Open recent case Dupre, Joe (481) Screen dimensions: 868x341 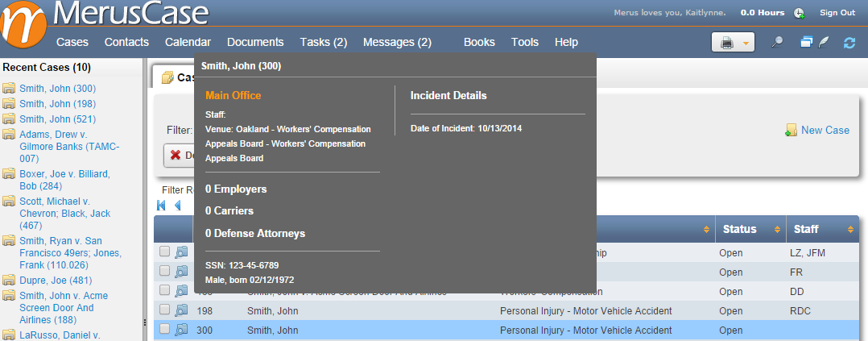(x=56, y=281)
